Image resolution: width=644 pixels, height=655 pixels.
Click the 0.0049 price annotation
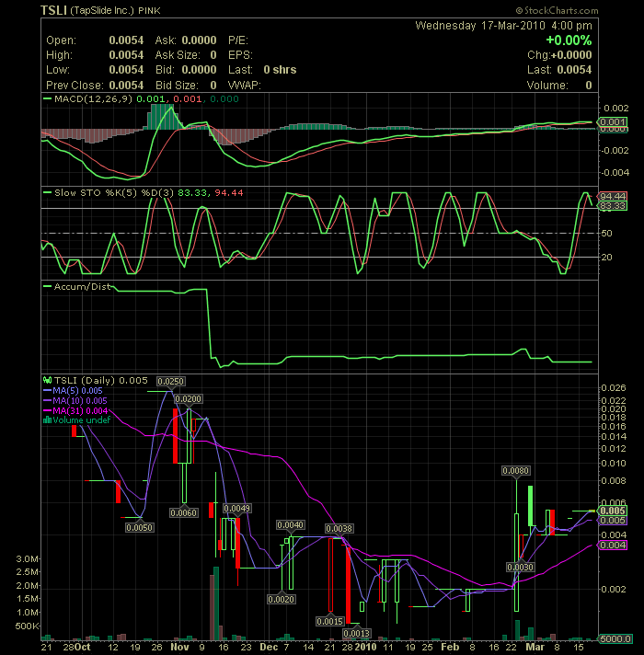(236, 509)
